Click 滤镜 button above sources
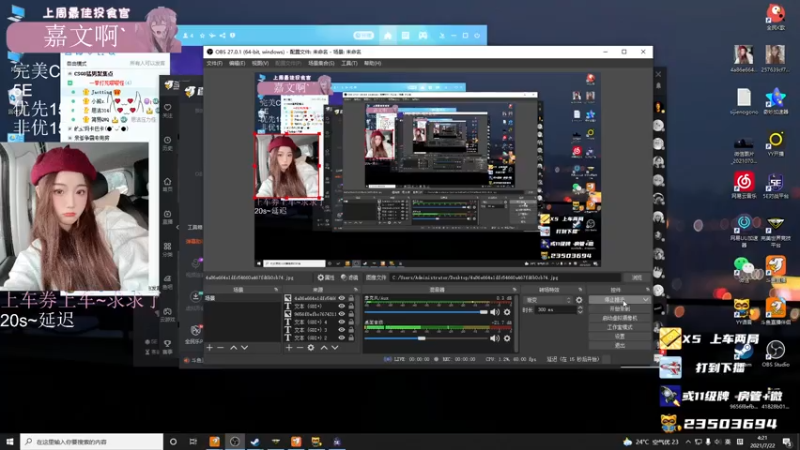 pos(349,278)
